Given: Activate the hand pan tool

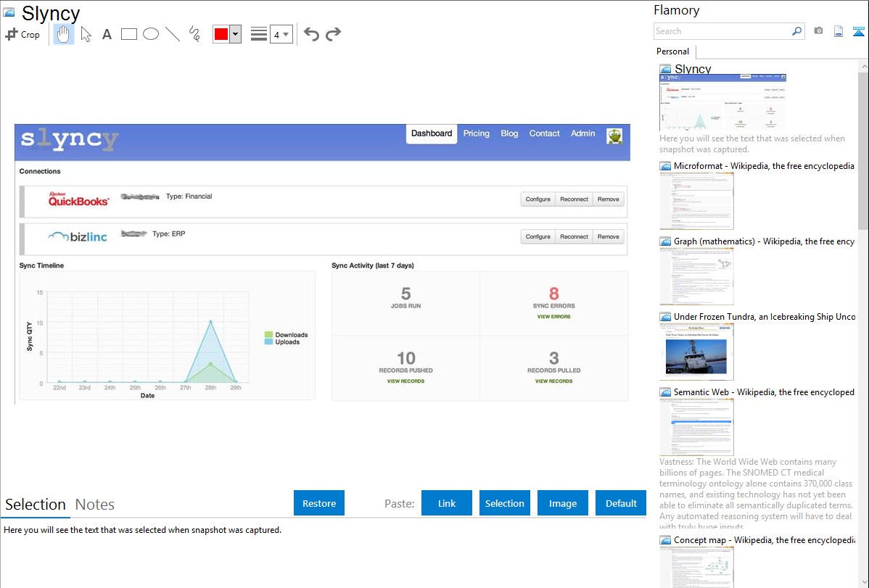Looking at the screenshot, I should [x=64, y=34].
